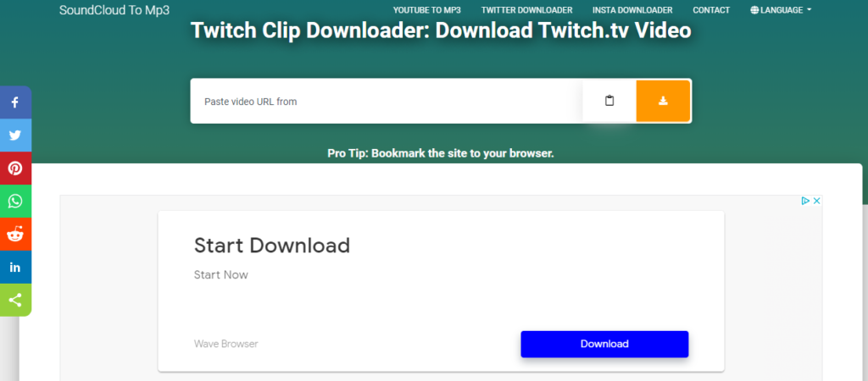Open the Contact page link
Image resolution: width=868 pixels, height=381 pixels.
[x=710, y=10]
